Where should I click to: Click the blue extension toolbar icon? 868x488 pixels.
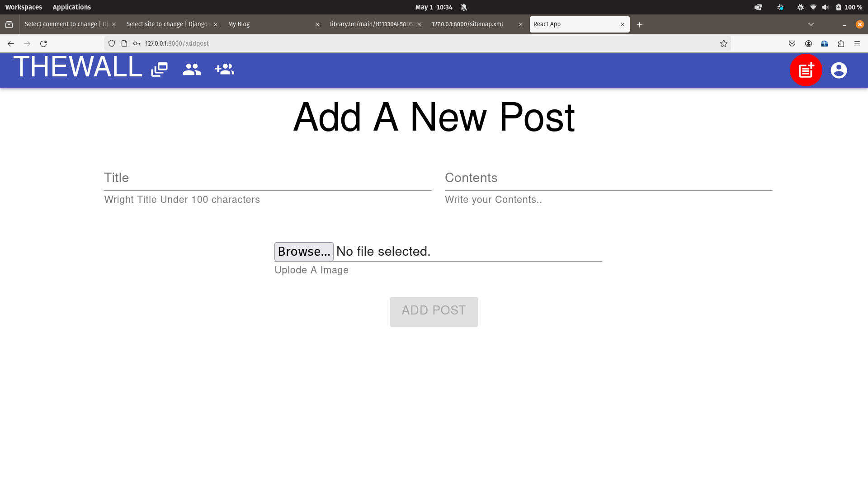825,43
